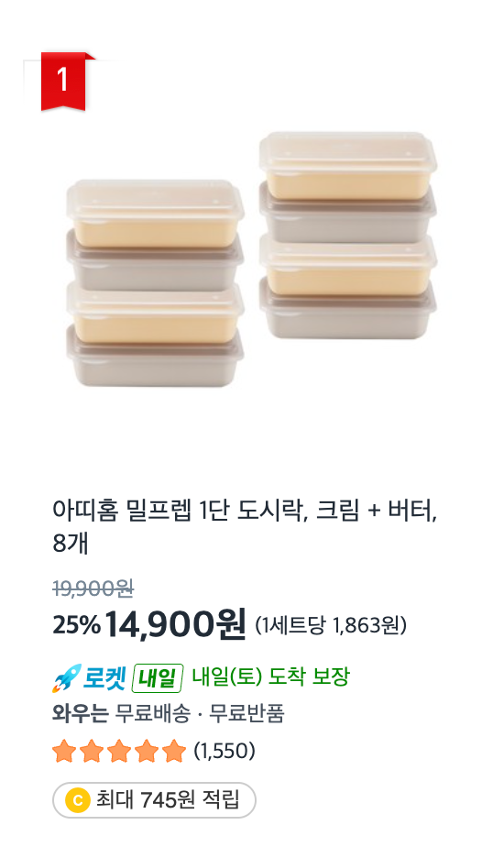Click the 최대 745원 적립 badge
This screenshot has width=504, height=858.
[x=154, y=800]
